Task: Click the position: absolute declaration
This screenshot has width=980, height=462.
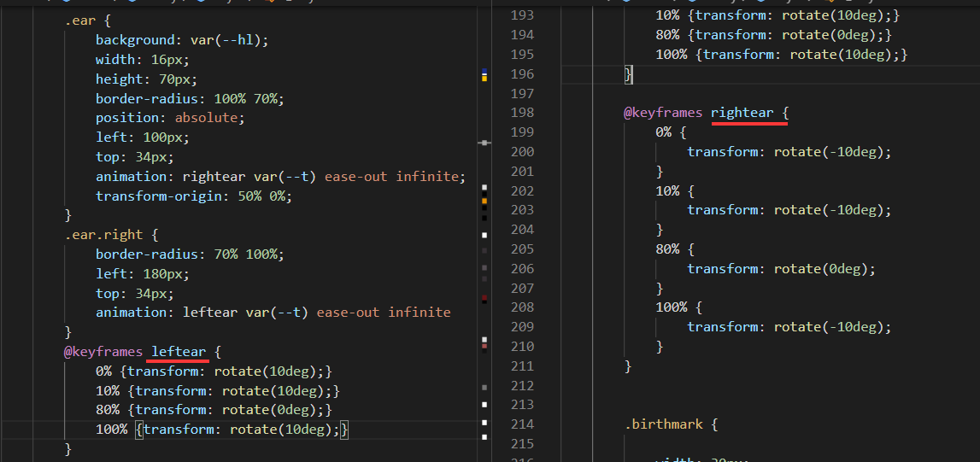Action: click(x=170, y=118)
